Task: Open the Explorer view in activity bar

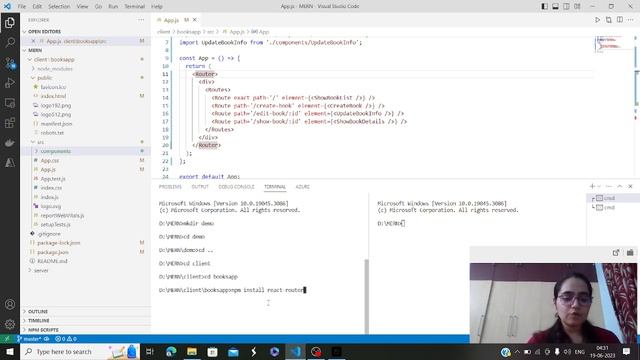Action: click(10, 22)
